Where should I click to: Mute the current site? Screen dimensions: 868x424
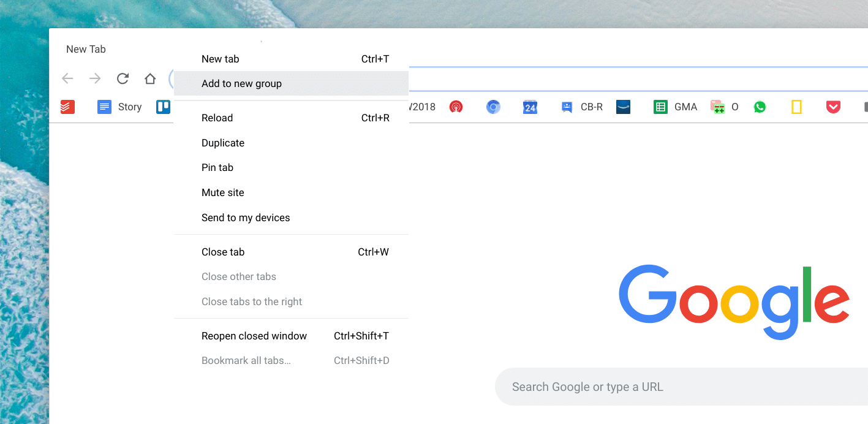pos(223,192)
